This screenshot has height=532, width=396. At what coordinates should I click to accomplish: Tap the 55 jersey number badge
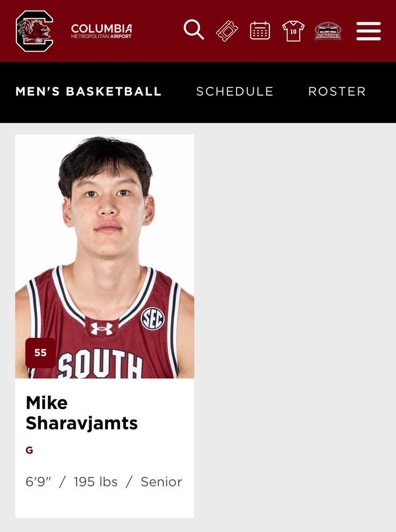pos(41,353)
